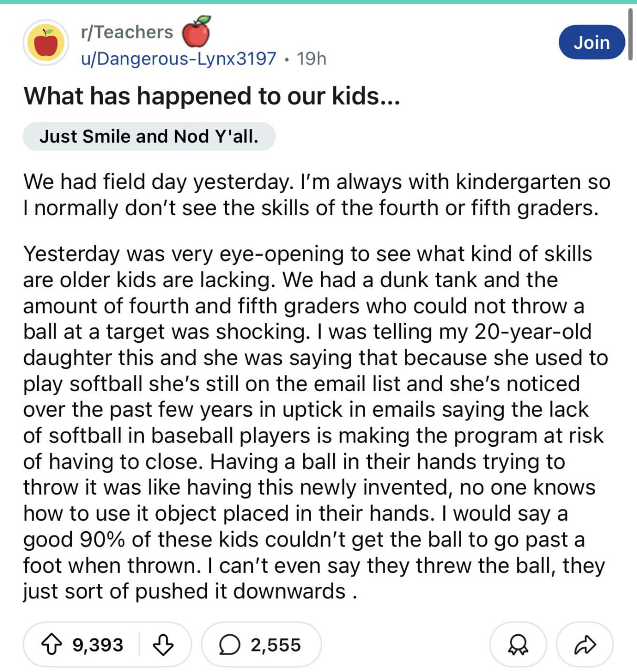Open the post title What has happened to our kids
637x672 pixels.
click(x=212, y=96)
